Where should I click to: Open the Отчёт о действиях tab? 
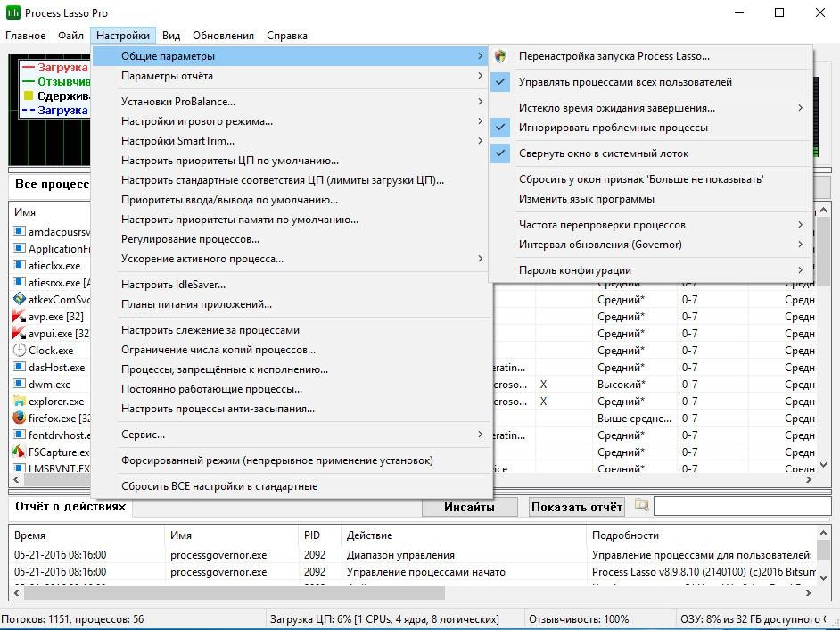pos(70,507)
